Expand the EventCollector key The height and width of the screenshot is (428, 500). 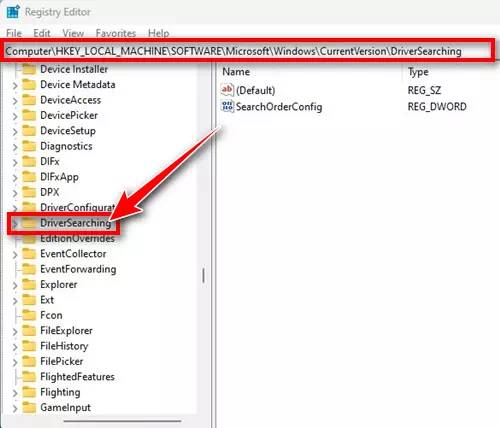click(15, 254)
